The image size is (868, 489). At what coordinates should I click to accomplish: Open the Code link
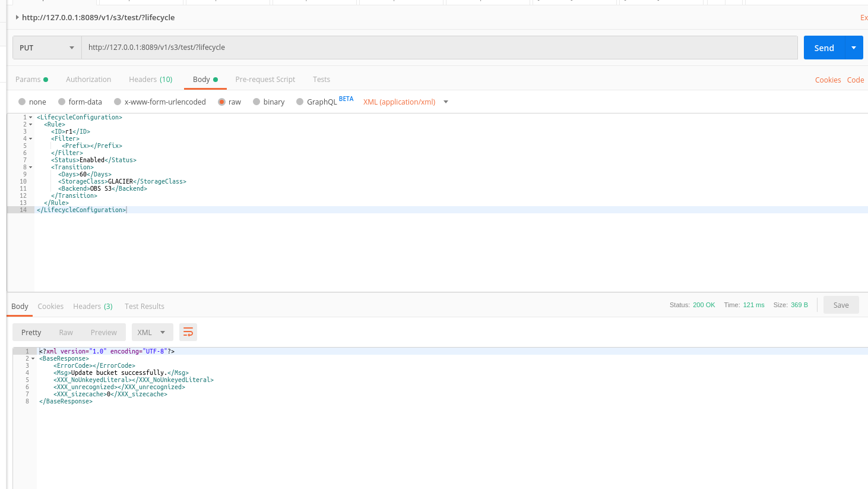coord(856,80)
